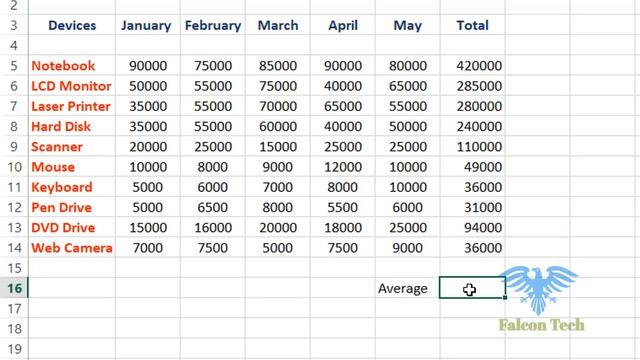Select the January column header cell
The image size is (640, 360).
pos(147,25)
